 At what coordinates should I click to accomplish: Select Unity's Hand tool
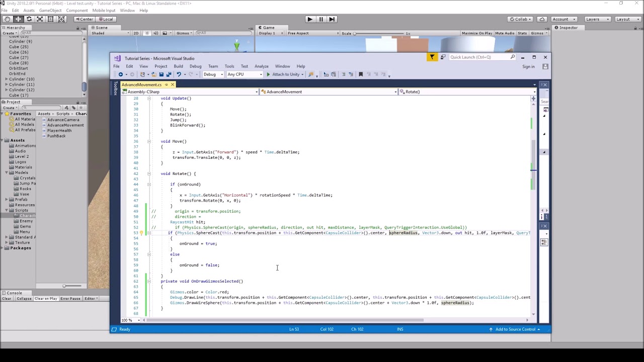7,19
